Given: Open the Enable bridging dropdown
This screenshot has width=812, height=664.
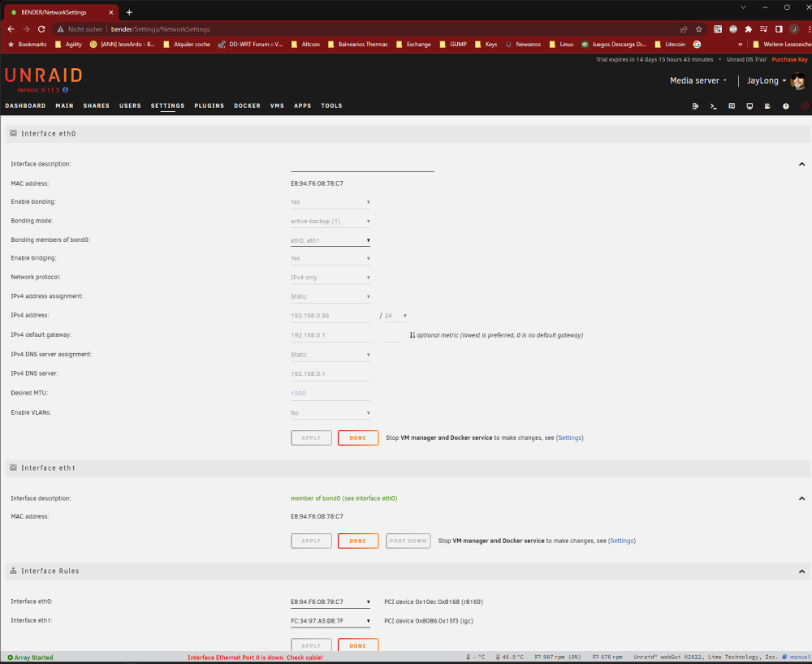Looking at the screenshot, I should (330, 259).
